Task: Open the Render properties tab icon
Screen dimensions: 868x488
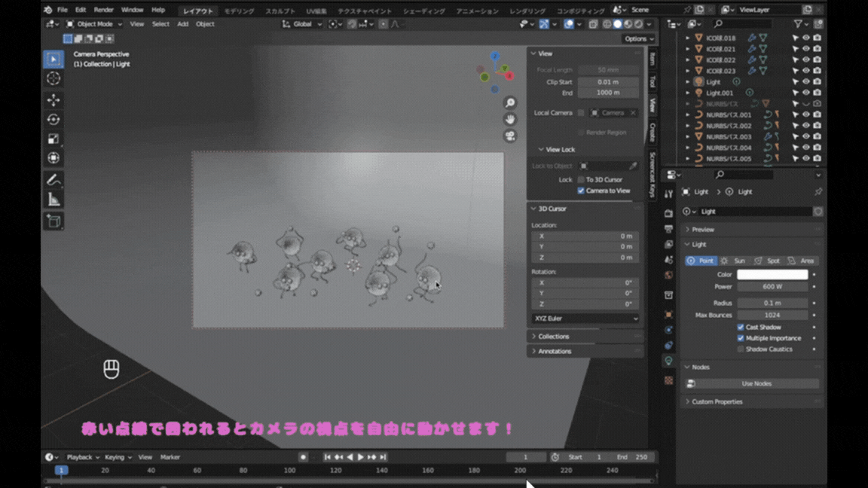Action: (x=669, y=213)
